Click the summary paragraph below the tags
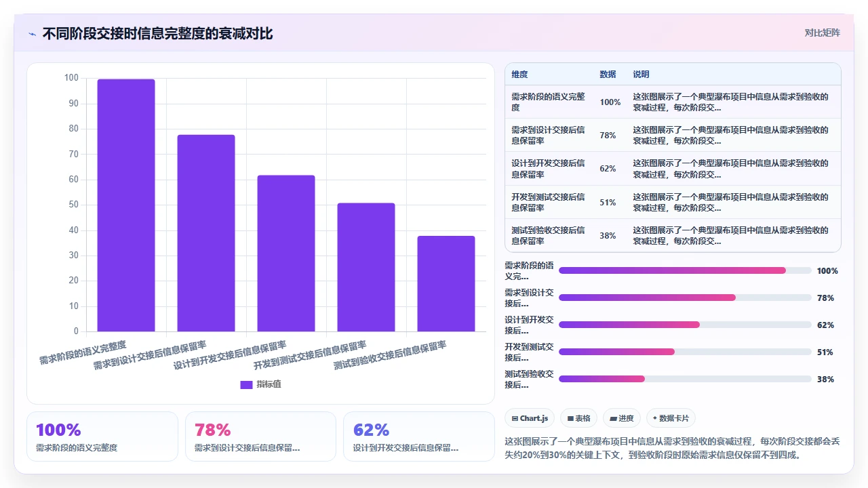 [673, 448]
